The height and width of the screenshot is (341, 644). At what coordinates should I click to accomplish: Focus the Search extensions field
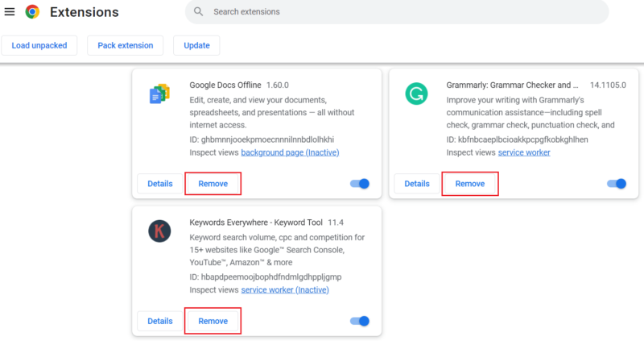point(362,12)
